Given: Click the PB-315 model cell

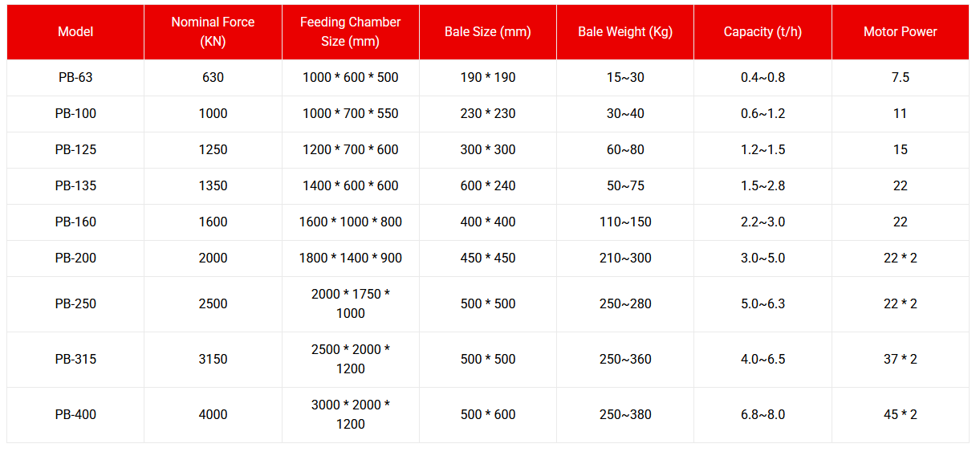Looking at the screenshot, I should click(75, 360).
